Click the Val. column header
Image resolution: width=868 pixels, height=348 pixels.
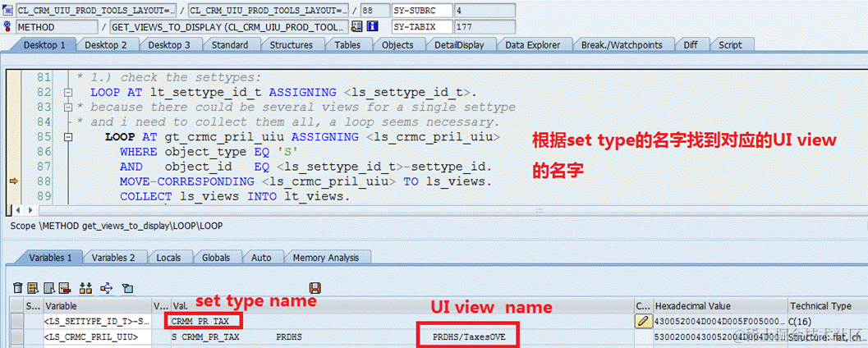click(402, 305)
